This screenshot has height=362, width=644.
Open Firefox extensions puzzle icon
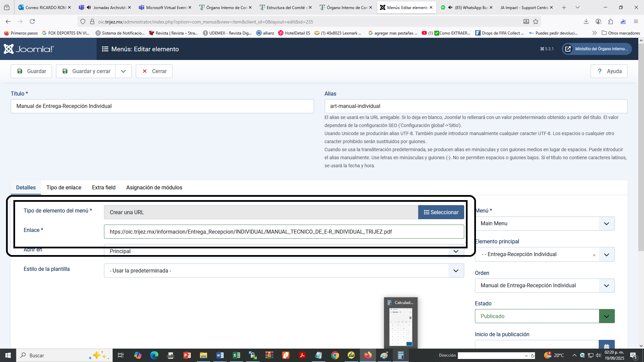click(x=610, y=21)
